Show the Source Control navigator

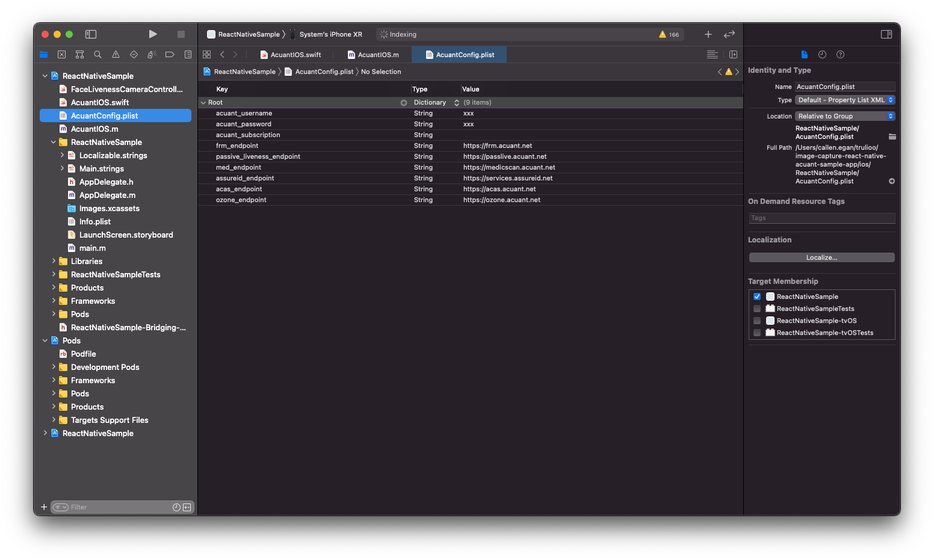(61, 55)
